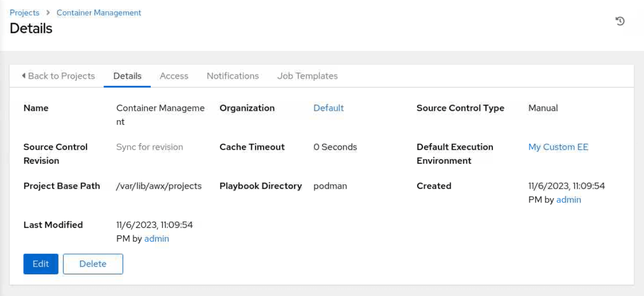Click the Details page heading
Screen dimensions: 644x296
[x=31, y=28]
